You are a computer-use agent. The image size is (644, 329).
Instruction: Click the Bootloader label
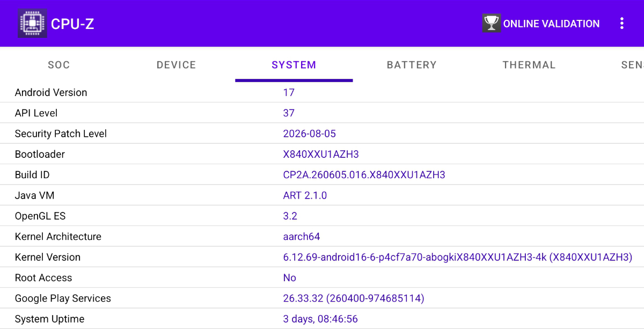40,154
